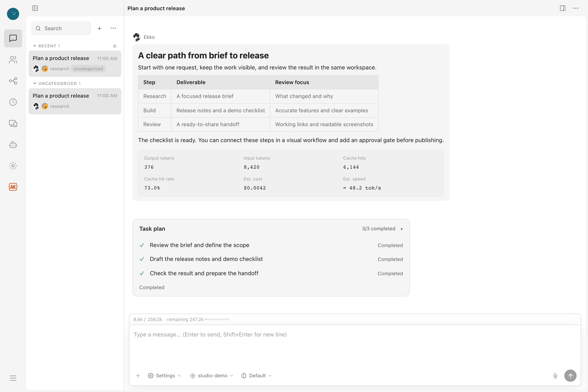This screenshot has width=588, height=392.
Task: Open the studio-demo model dropdown
Action: click(212, 375)
